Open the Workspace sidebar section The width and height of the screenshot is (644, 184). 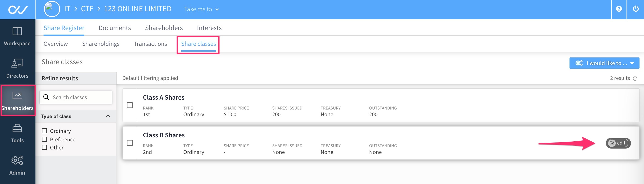[x=17, y=36]
